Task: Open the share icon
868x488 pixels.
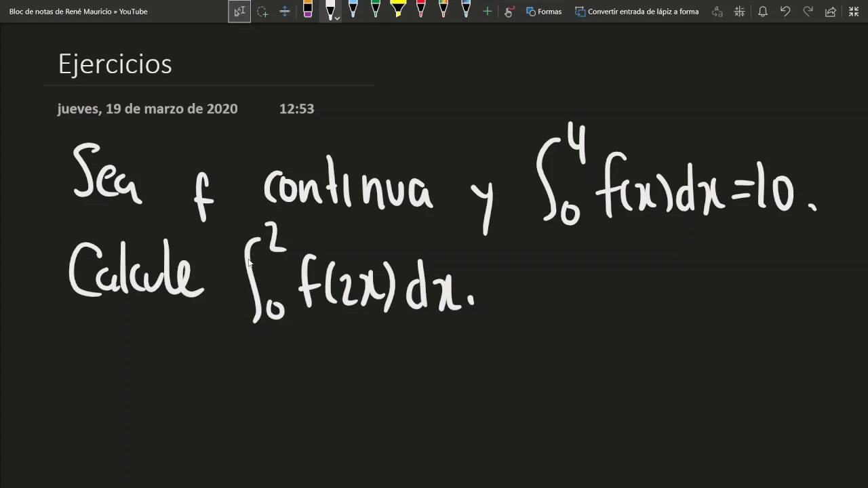Action: pos(831,12)
